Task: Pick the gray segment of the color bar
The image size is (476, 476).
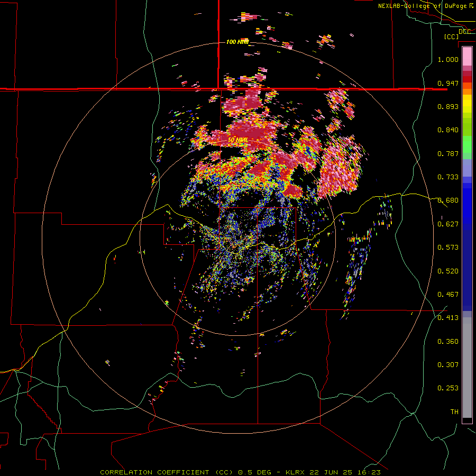Action: (x=467, y=368)
